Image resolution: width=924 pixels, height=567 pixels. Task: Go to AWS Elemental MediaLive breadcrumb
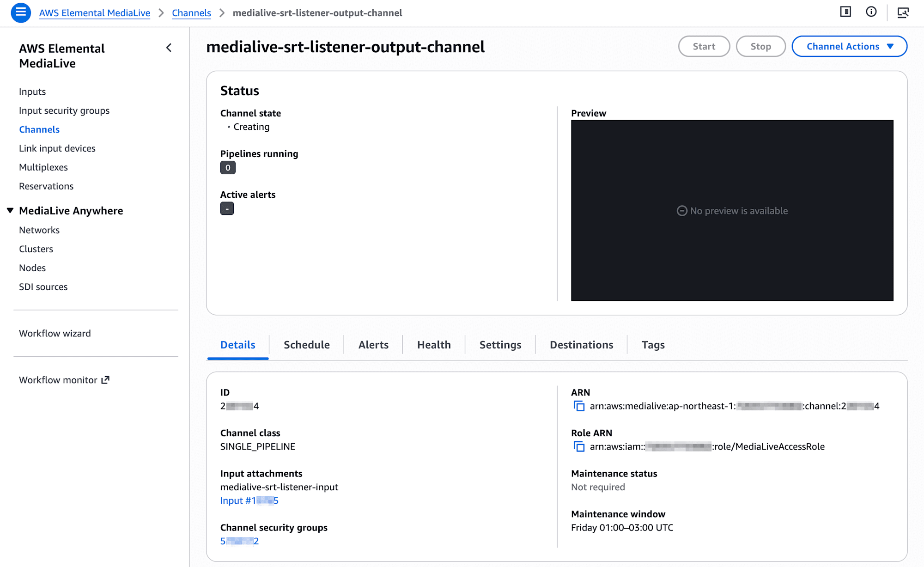[95, 13]
